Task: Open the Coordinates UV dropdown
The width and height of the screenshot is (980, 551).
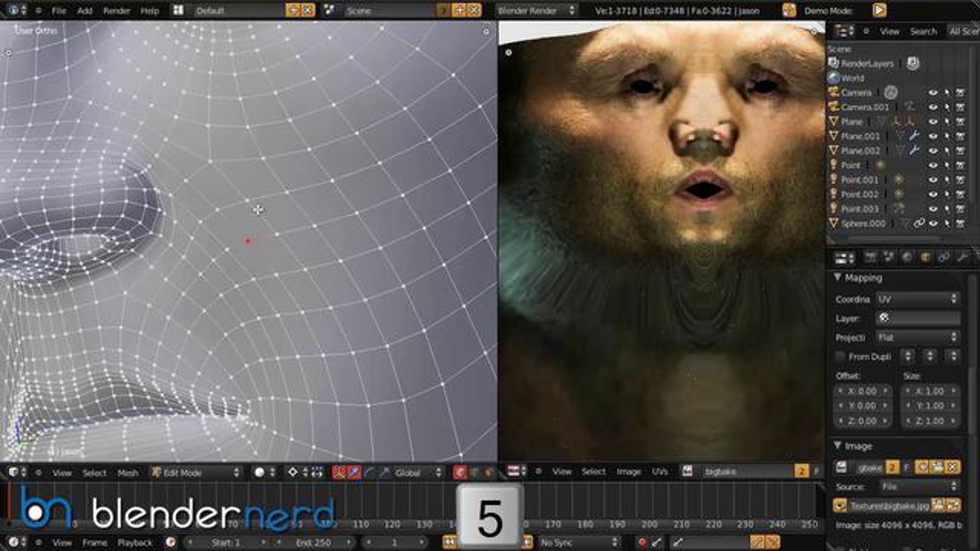Action: tap(917, 299)
